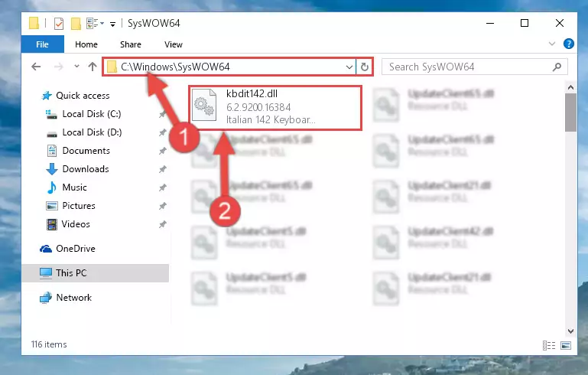Screen dimensions: 588x375
Task: Select OneDrive in navigation pane
Action: tap(67, 249)
